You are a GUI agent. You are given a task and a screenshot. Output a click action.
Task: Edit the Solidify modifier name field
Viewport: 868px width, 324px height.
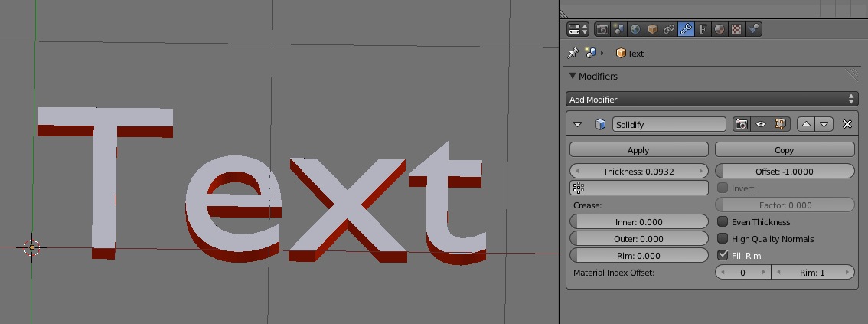click(669, 125)
